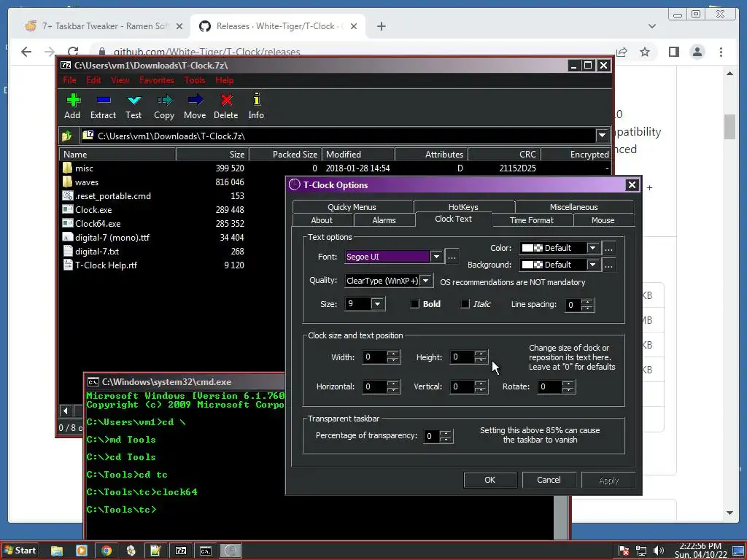This screenshot has width=747, height=560.
Task: Open the Background color dropdown
Action: (592, 265)
